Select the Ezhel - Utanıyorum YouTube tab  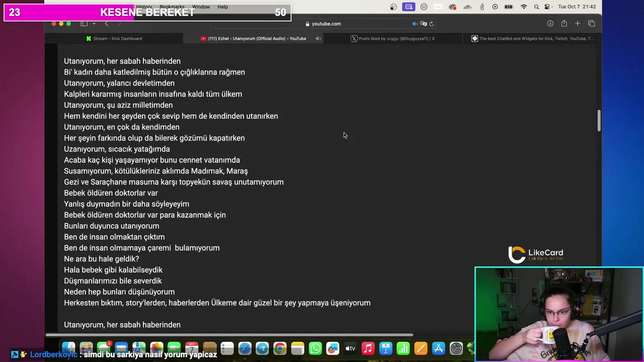tap(253, 38)
